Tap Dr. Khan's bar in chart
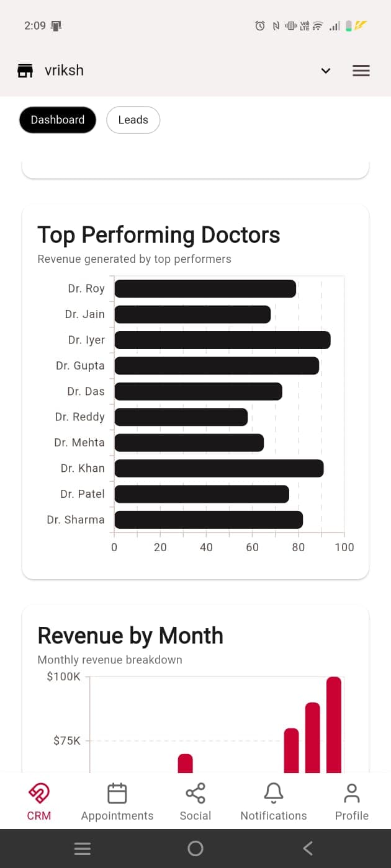 pyautogui.click(x=219, y=469)
